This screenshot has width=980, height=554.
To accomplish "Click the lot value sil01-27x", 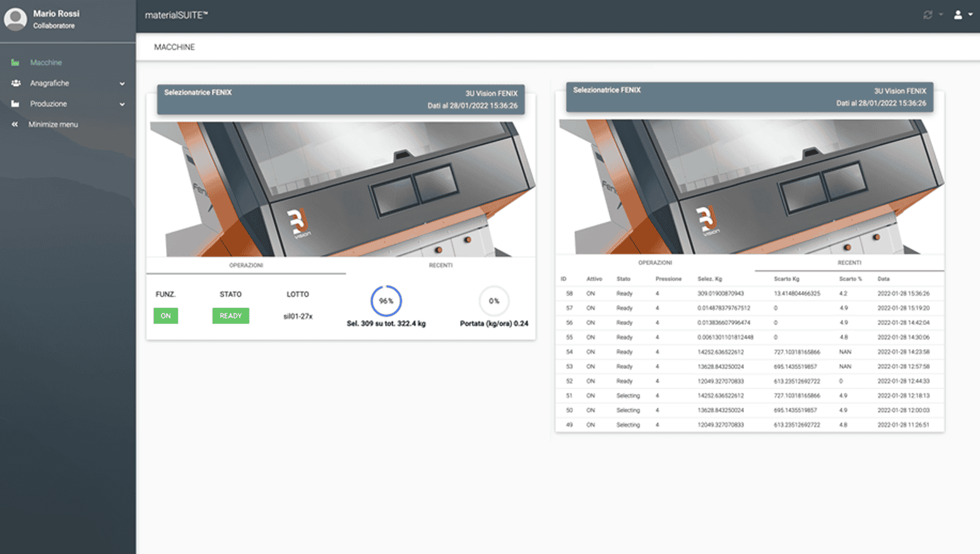I will tap(298, 317).
